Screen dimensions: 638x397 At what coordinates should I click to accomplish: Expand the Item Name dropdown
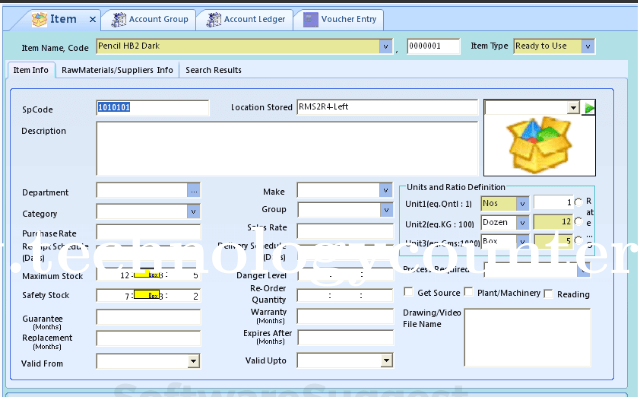[385, 46]
